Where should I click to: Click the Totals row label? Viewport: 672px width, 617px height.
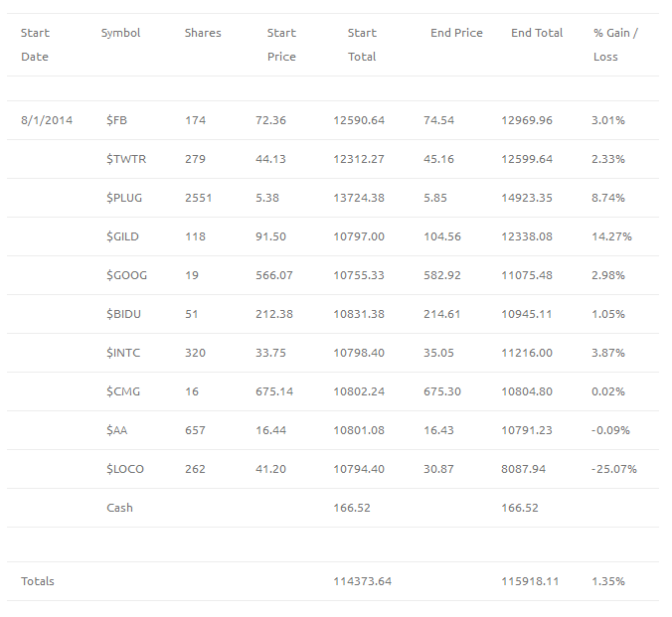click(38, 581)
